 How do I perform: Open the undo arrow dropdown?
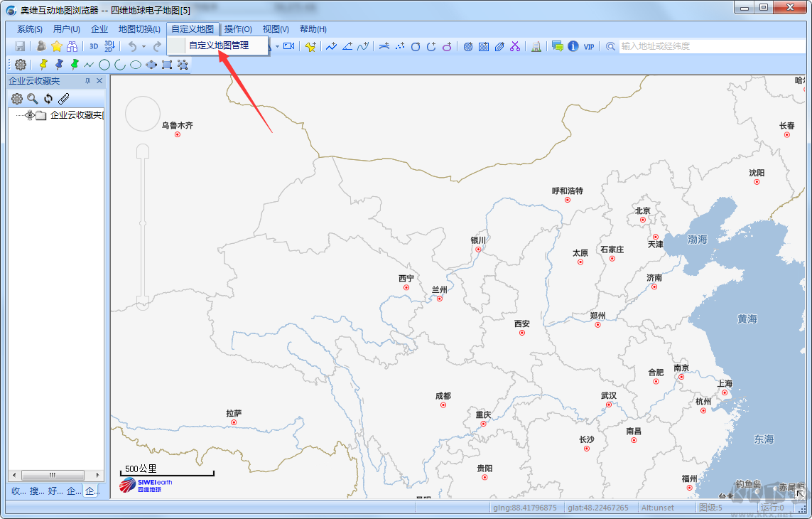[x=143, y=46]
